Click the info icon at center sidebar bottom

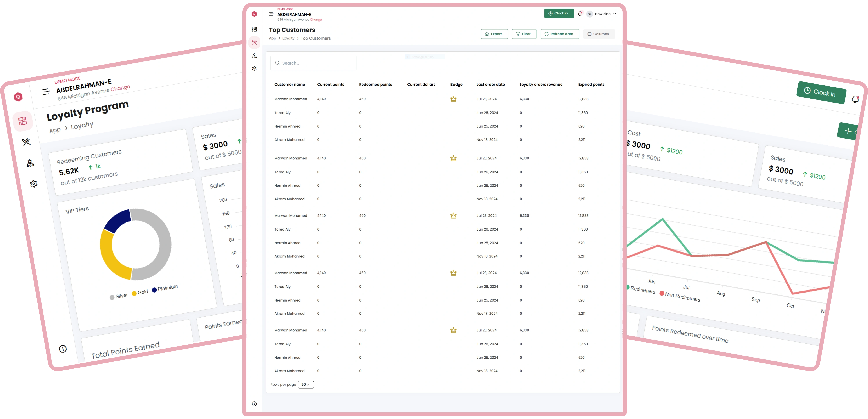[x=254, y=404]
